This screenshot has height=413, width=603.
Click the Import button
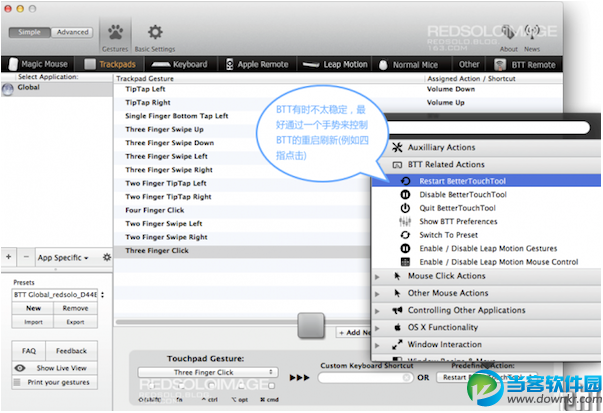(33, 322)
